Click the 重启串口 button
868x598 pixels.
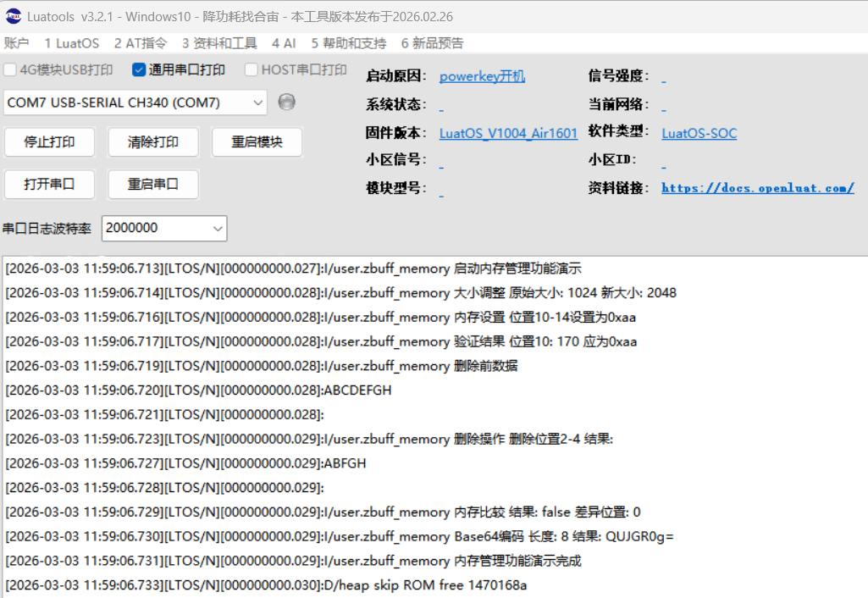pyautogui.click(x=153, y=185)
